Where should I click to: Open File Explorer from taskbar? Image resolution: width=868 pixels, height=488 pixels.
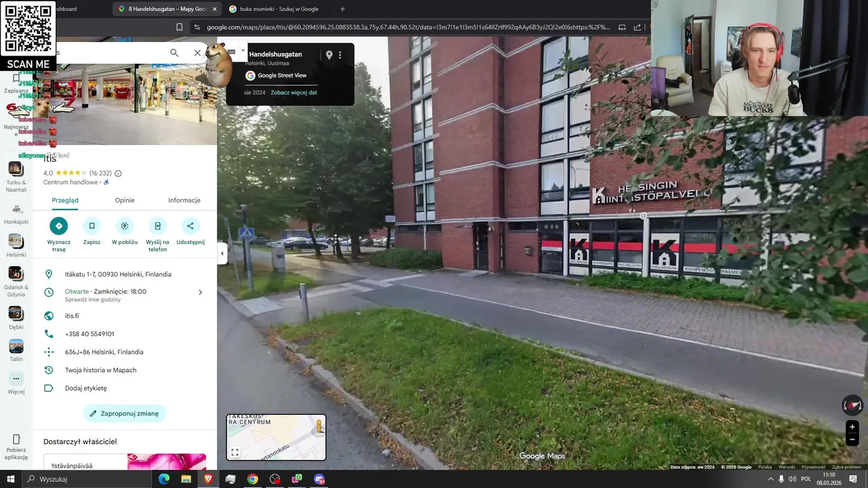tap(186, 479)
